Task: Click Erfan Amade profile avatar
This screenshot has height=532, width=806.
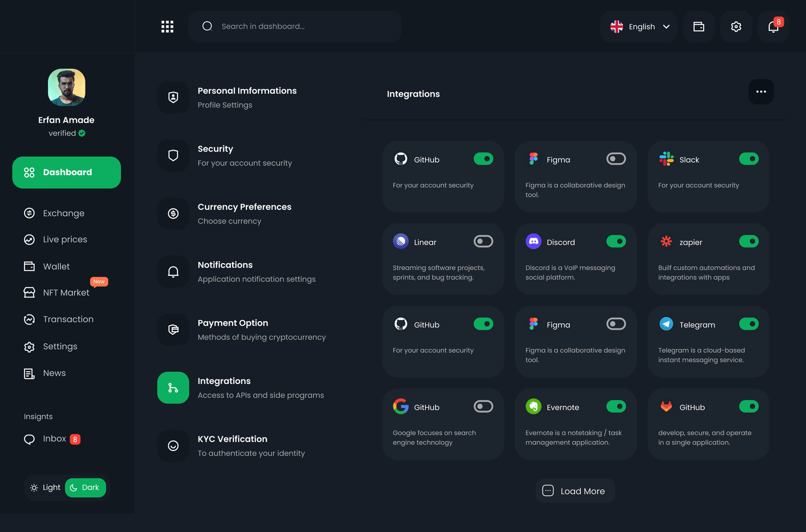Action: click(x=66, y=88)
